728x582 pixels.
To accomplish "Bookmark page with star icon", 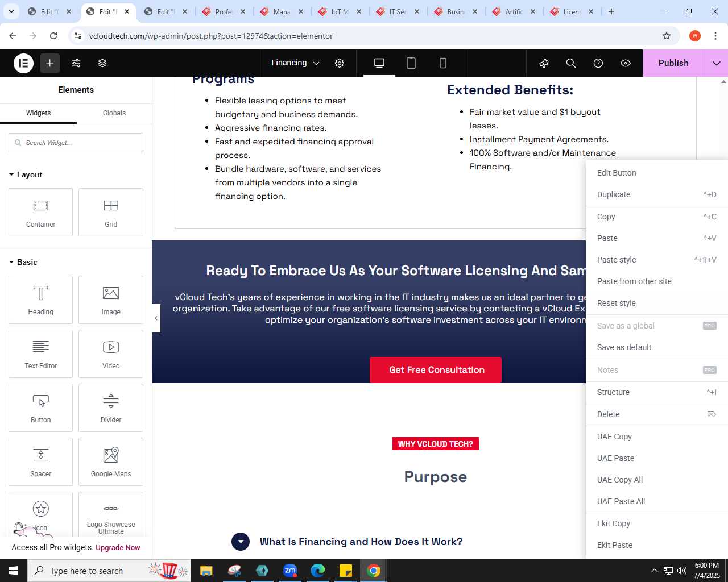I will click(667, 36).
